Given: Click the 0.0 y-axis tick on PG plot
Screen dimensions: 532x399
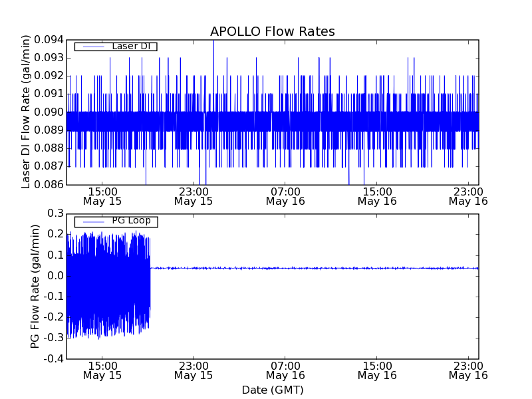Looking at the screenshot, I should point(55,275).
